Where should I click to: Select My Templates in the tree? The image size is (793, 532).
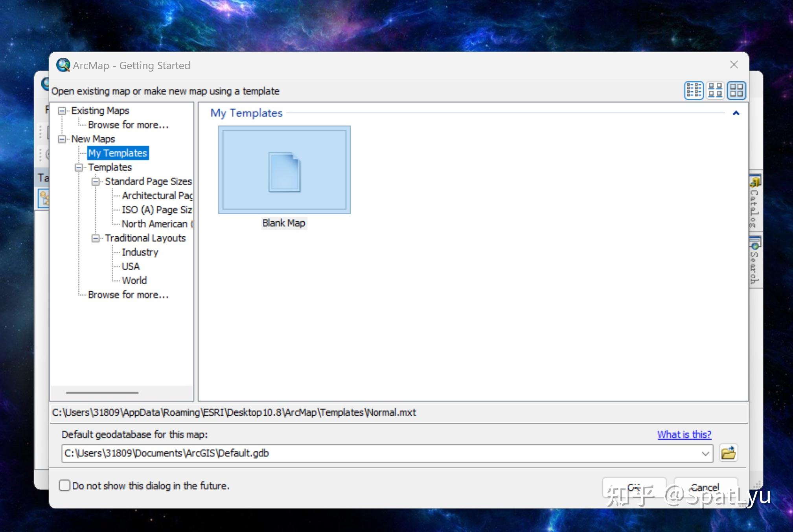(x=118, y=153)
